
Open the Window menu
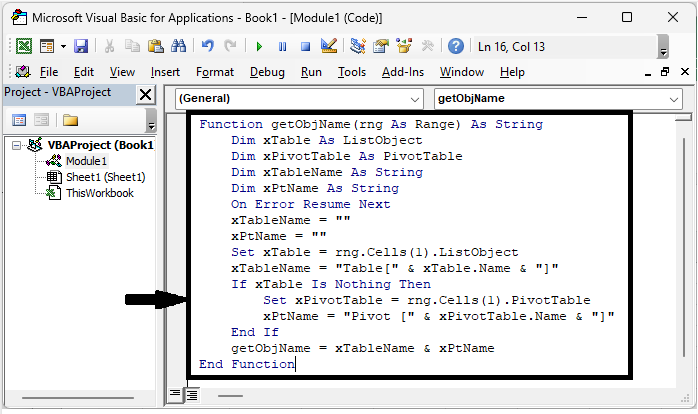coord(462,72)
